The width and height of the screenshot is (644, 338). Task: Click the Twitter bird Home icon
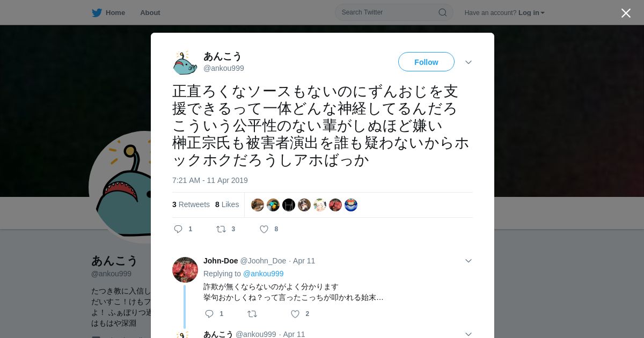click(x=97, y=12)
